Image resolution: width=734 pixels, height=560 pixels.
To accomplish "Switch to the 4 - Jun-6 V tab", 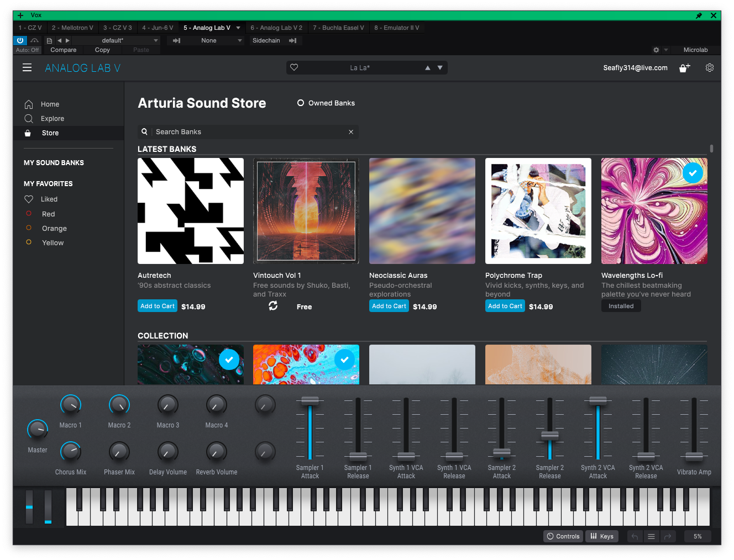I will click(158, 28).
